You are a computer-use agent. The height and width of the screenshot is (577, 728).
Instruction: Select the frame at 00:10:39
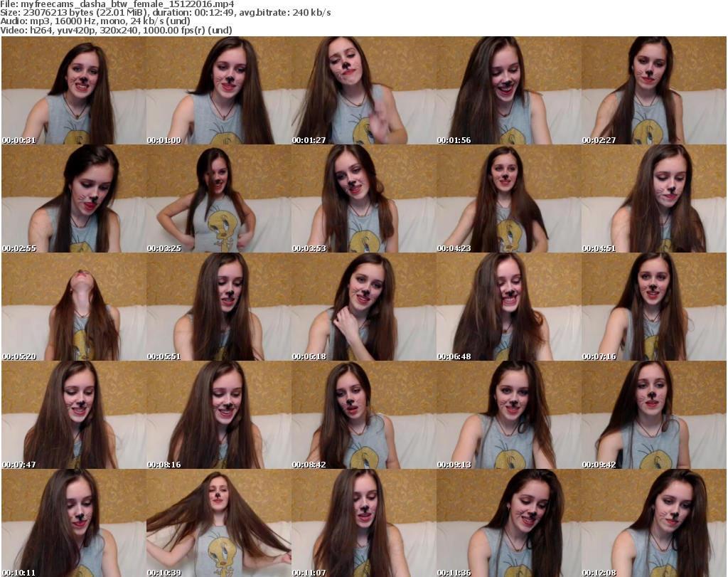point(218,523)
